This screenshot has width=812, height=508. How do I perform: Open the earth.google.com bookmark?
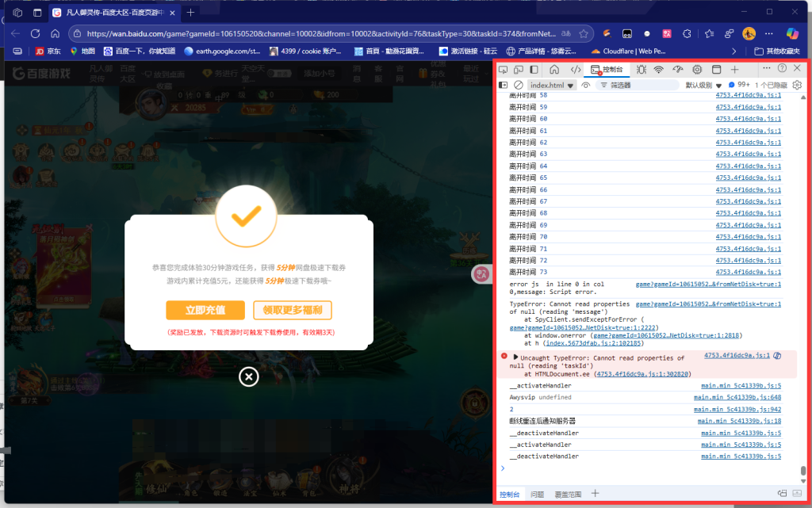[x=222, y=52]
